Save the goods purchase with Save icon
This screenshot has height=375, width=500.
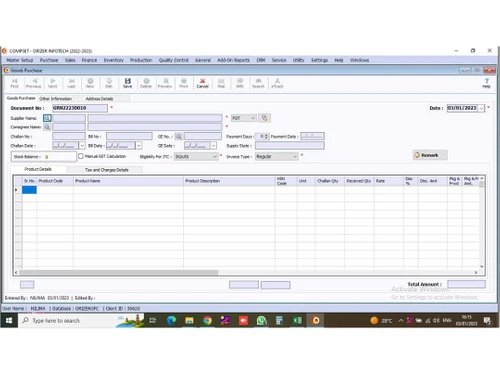point(128,83)
